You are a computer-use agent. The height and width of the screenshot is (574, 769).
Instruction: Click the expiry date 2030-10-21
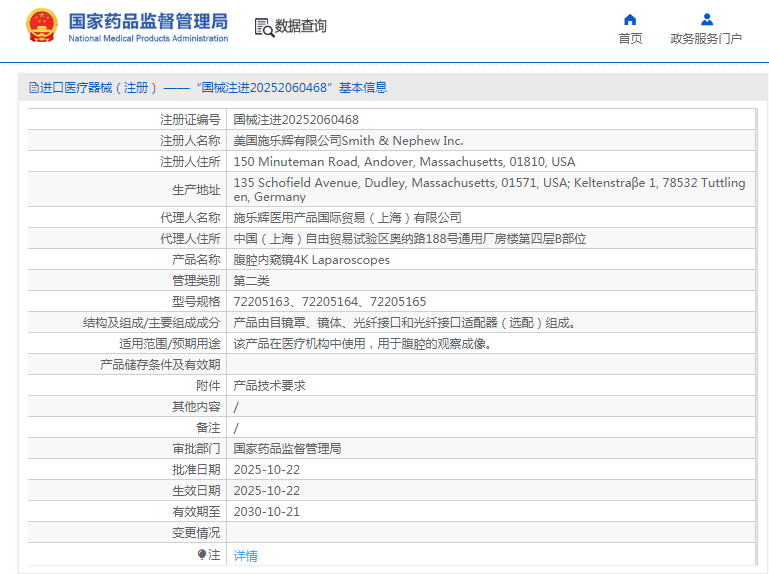coord(266,511)
